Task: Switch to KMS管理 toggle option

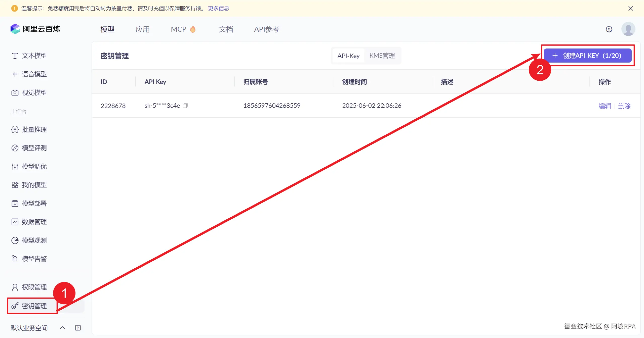Action: (x=382, y=56)
